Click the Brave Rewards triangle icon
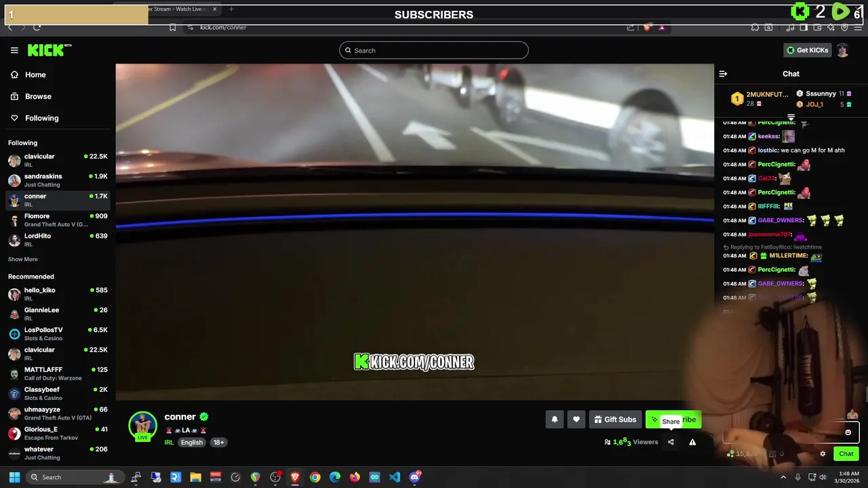 pos(661,27)
